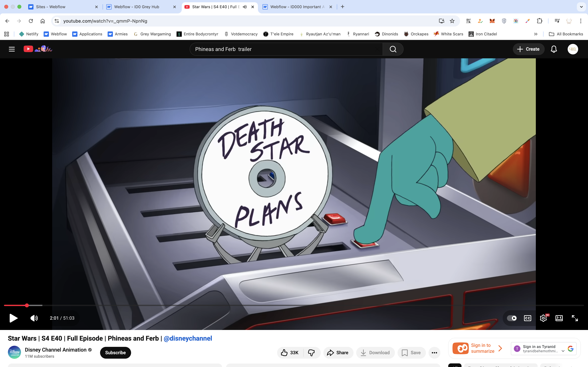
Task: Mute the video volume speaker icon
Action: [x=34, y=318]
